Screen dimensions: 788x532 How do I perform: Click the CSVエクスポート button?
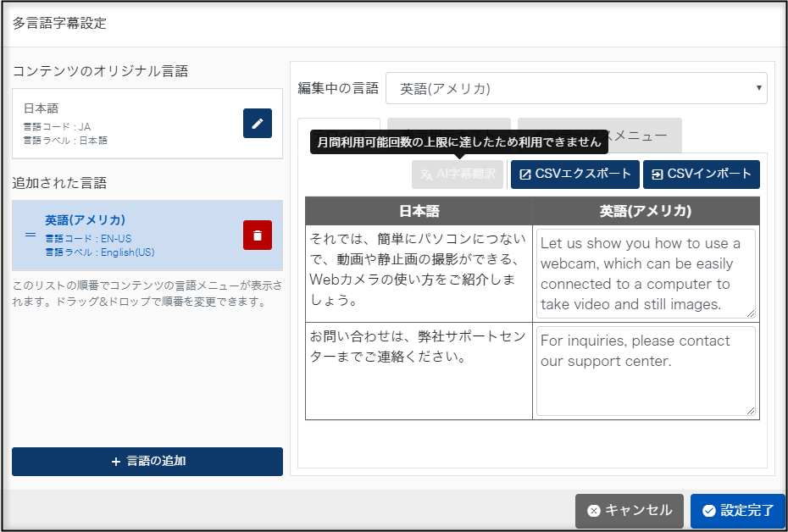tap(574, 175)
